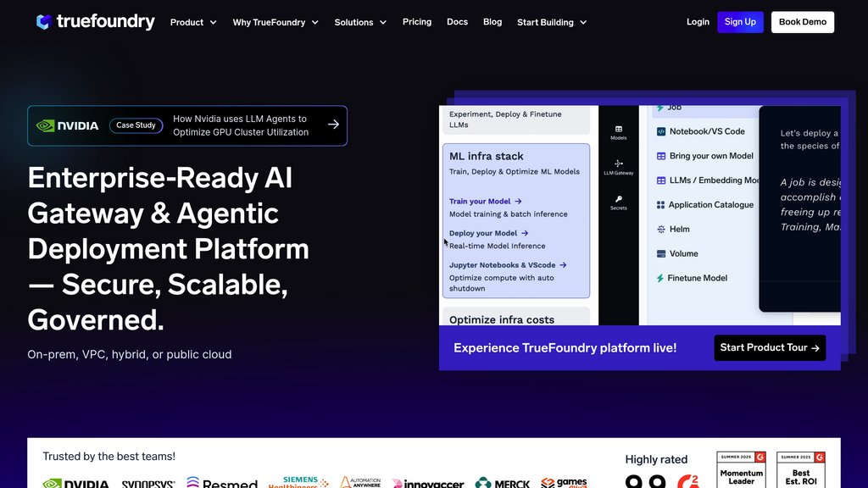
Task: Open Jupyter Notebooks & VScode link
Action: [502, 265]
